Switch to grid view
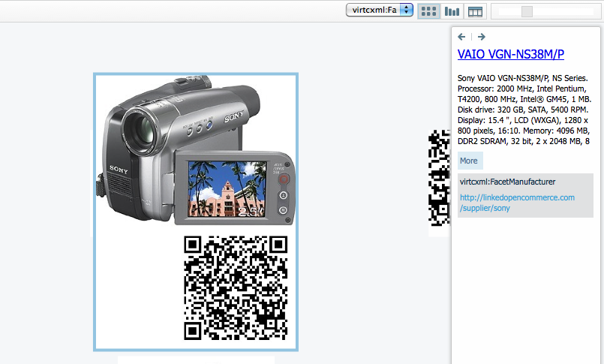Screen dimensions: 604x364 tap(428, 11)
